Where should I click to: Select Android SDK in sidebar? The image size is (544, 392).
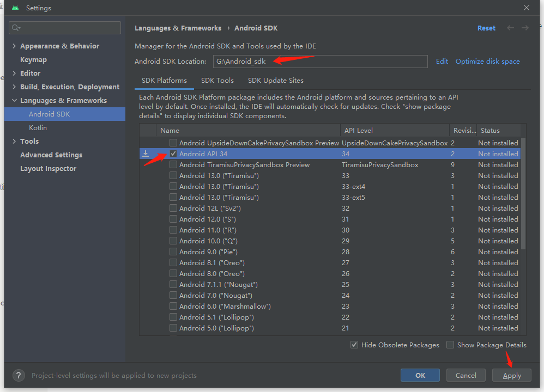click(64, 114)
